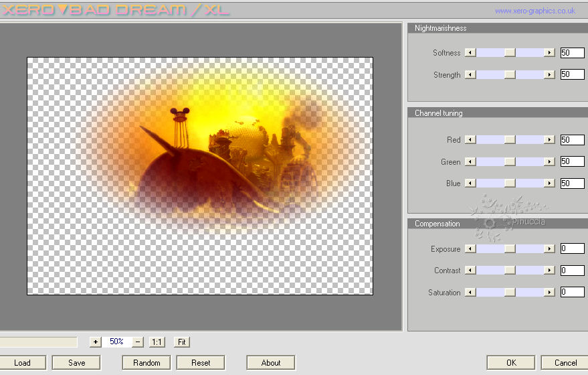This screenshot has width=588, height=375.
Task: Load a saved preset
Action: pyautogui.click(x=22, y=363)
